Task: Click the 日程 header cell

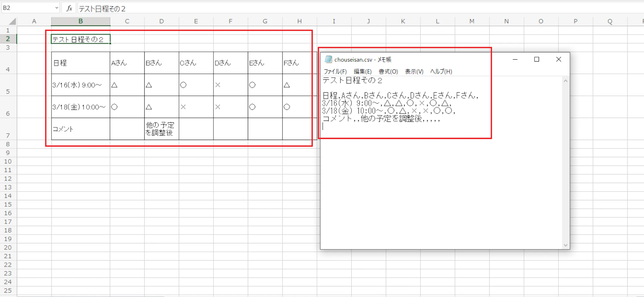Action: (x=80, y=63)
